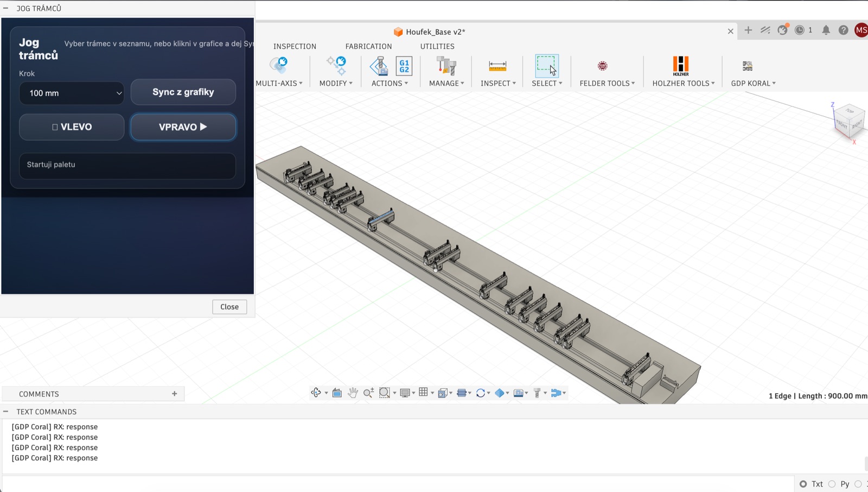Click the Orbit tool in navigation bar

[x=316, y=393]
